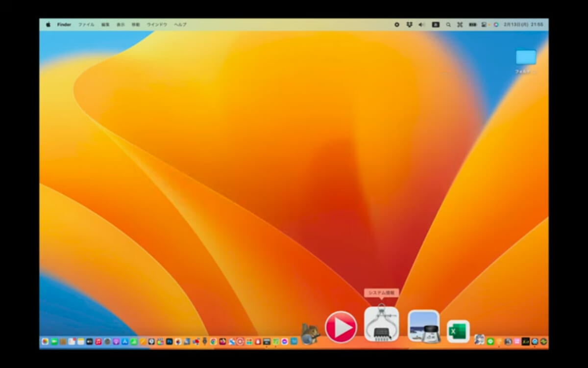Viewport: 588px width, 368px height.
Task: Open Preview from the magnified Dock
Action: click(x=424, y=326)
